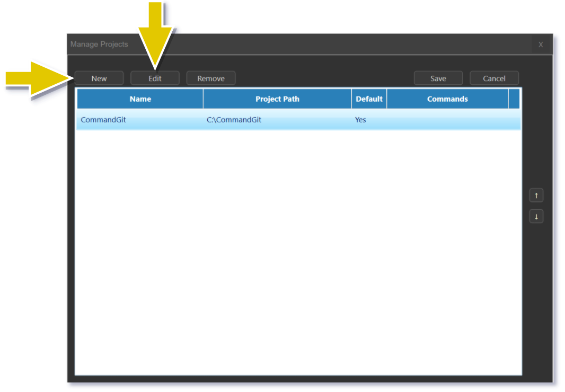Move selected project up with the up arrow
Image resolution: width=565 pixels, height=392 pixels.
click(536, 196)
